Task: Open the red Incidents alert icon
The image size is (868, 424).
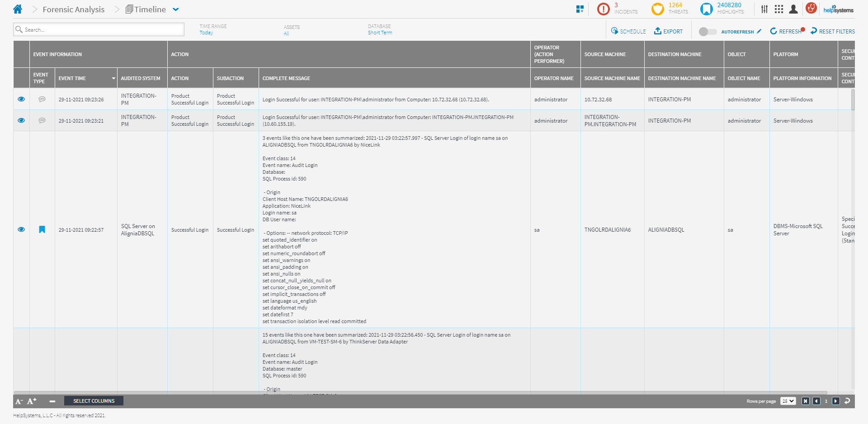Action: pyautogui.click(x=603, y=9)
